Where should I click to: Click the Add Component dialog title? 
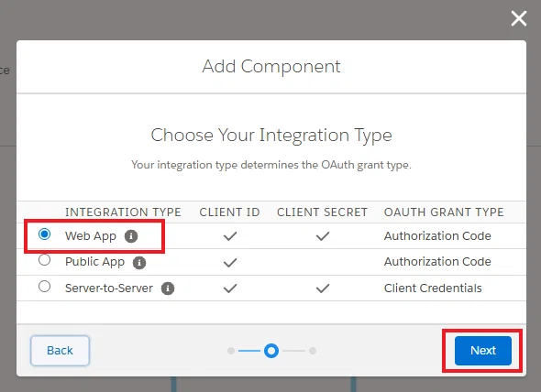[271, 67]
